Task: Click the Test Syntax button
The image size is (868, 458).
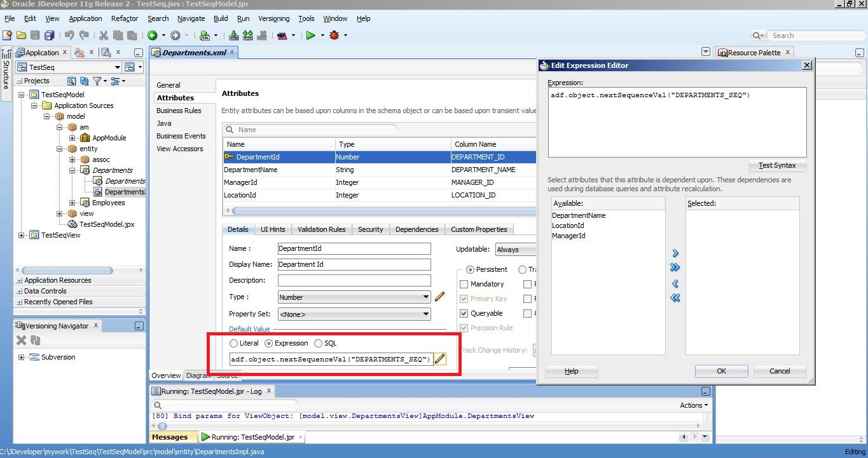Action: 777,166
